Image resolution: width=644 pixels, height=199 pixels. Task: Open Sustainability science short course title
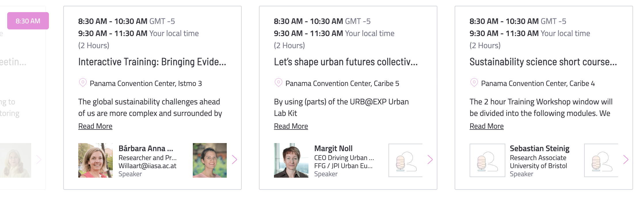click(543, 62)
